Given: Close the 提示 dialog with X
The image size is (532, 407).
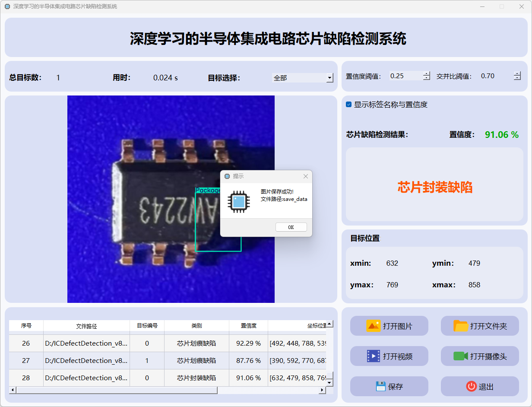Looking at the screenshot, I should click(x=306, y=176).
